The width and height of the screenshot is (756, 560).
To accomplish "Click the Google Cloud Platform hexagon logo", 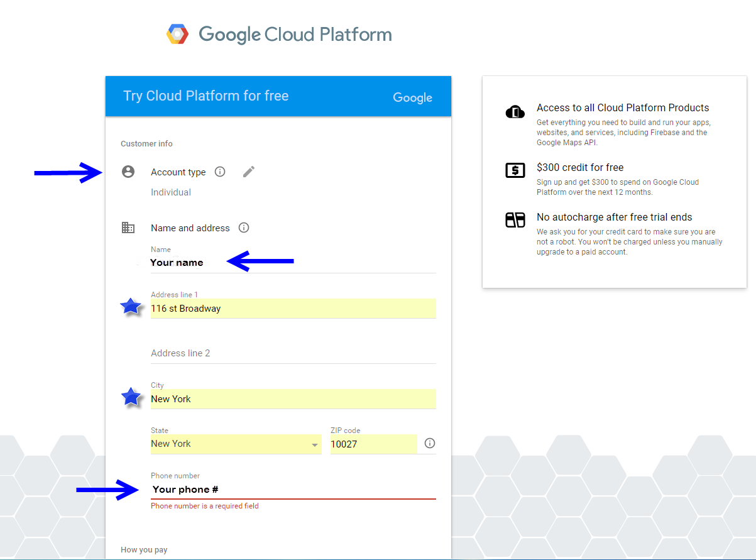I will point(177,34).
